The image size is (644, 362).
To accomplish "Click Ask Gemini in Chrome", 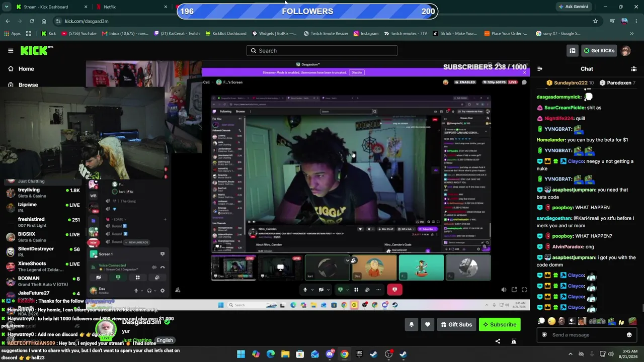I will tap(573, 7).
